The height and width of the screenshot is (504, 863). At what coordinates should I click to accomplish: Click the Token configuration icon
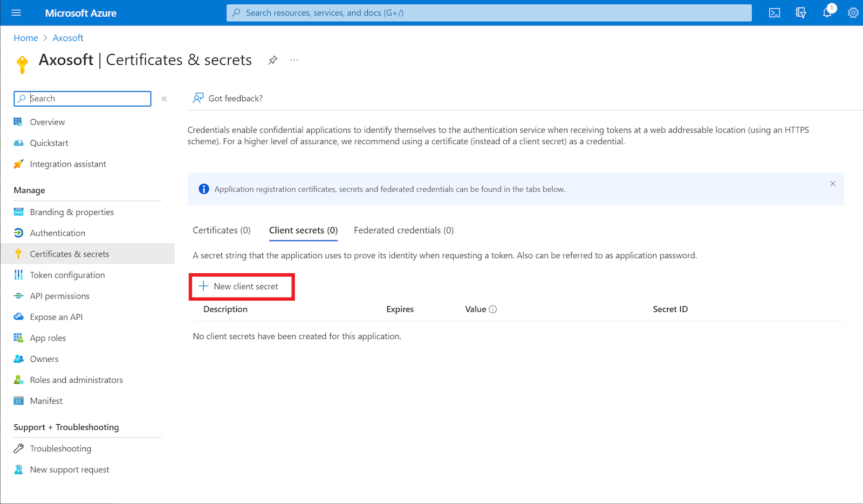point(18,275)
